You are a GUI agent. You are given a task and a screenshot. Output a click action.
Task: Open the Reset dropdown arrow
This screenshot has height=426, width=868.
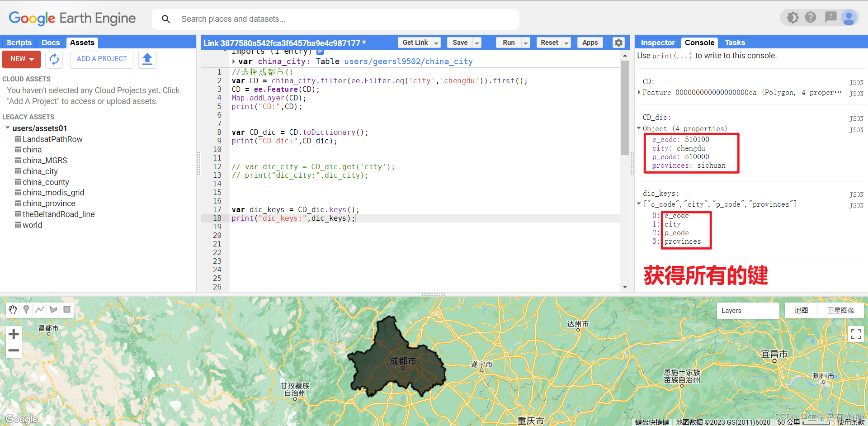(x=566, y=43)
